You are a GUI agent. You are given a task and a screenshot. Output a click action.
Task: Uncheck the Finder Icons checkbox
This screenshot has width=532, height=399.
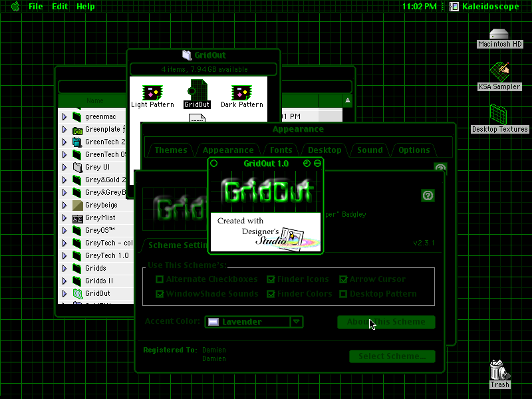(271, 279)
